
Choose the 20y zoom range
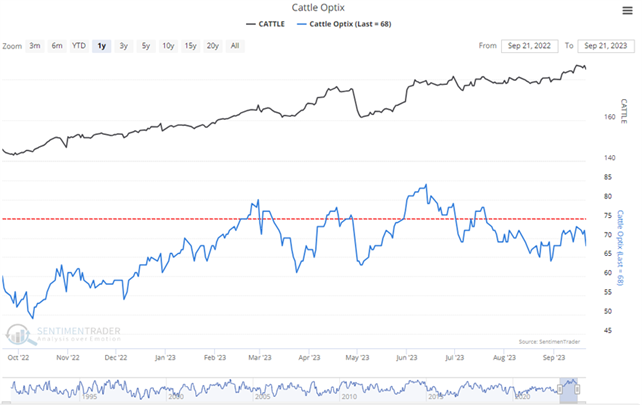coord(213,46)
